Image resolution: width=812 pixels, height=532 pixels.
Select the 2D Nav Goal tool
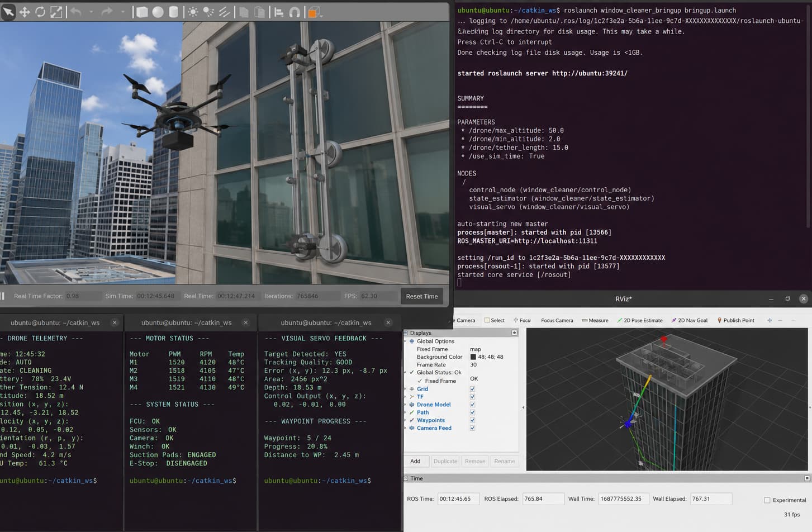point(689,320)
